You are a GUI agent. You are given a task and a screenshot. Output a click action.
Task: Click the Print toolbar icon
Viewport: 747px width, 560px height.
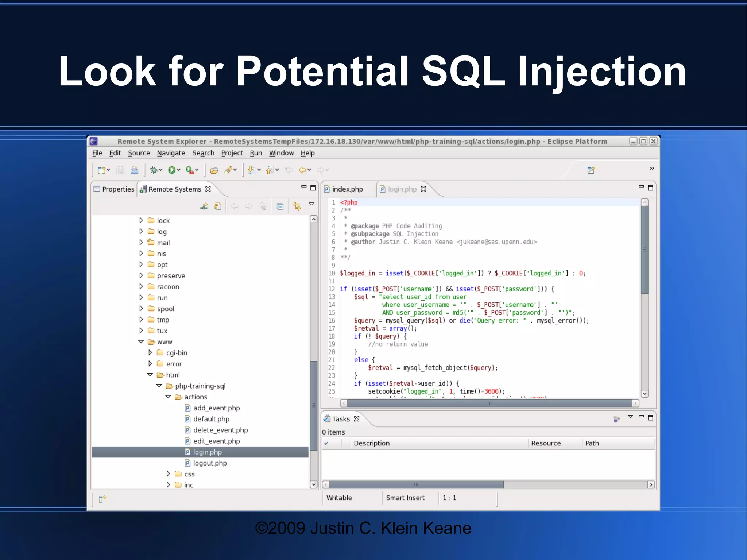coord(135,170)
